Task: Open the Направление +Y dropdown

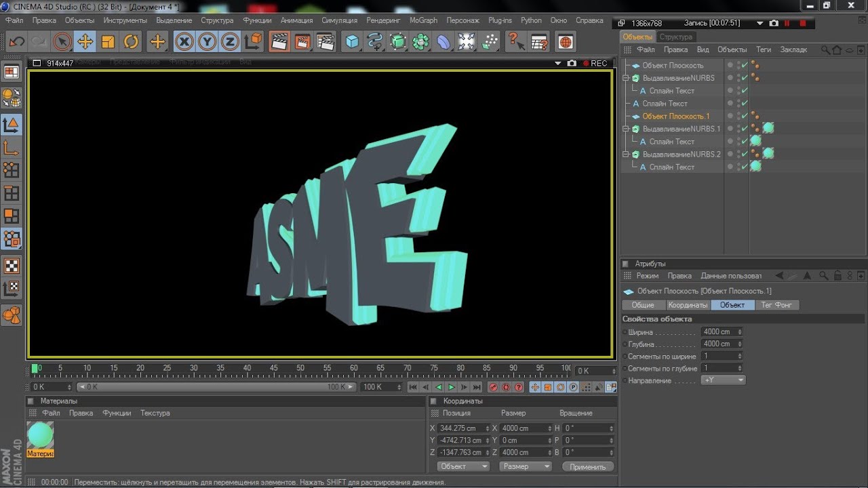Action: [723, 380]
